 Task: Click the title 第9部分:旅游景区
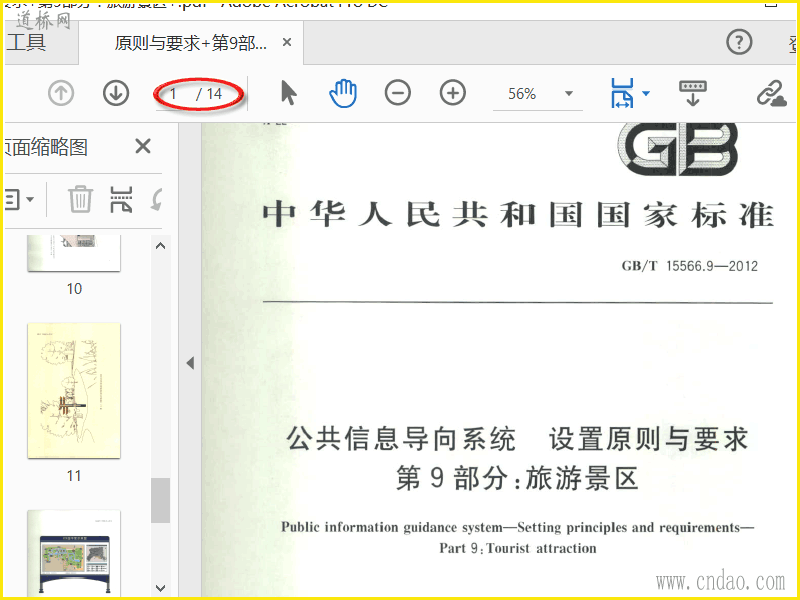517,479
